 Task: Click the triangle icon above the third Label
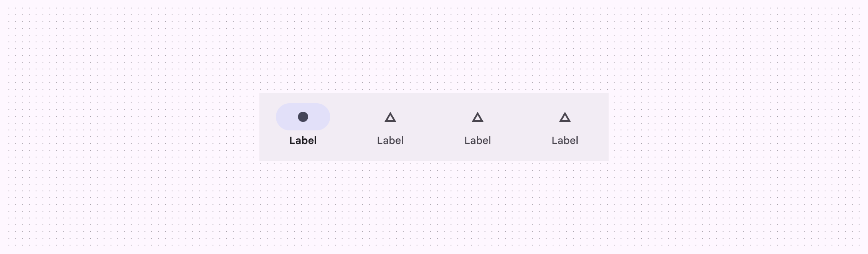(478, 117)
